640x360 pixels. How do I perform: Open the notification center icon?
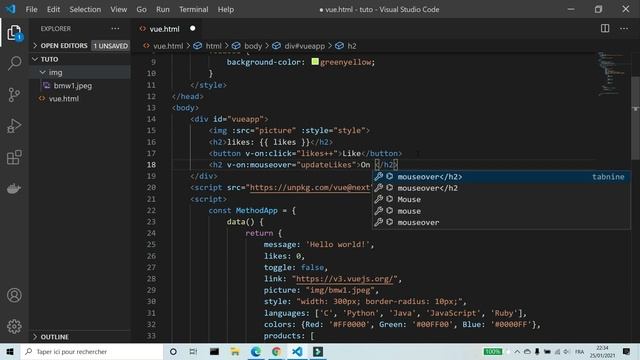point(626,351)
